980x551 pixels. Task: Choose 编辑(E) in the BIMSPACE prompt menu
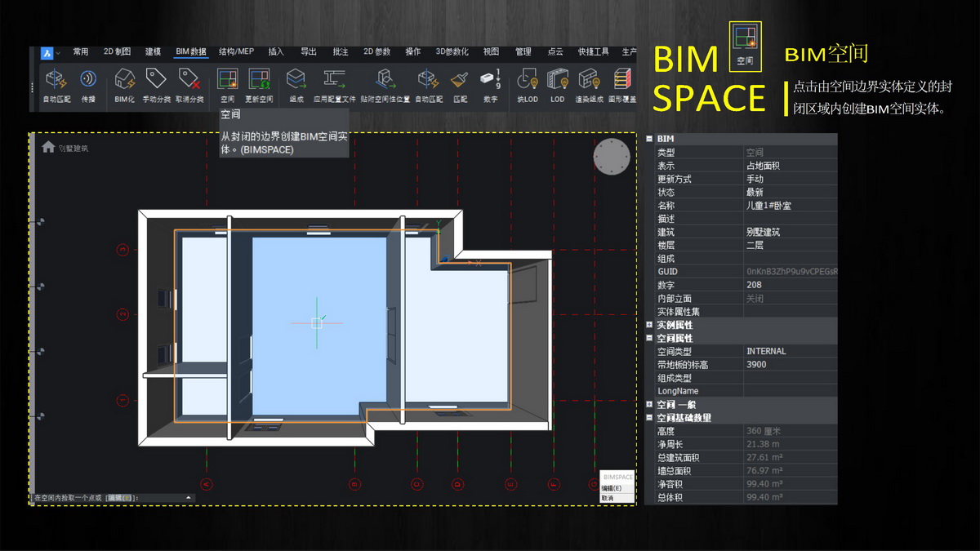coord(612,488)
